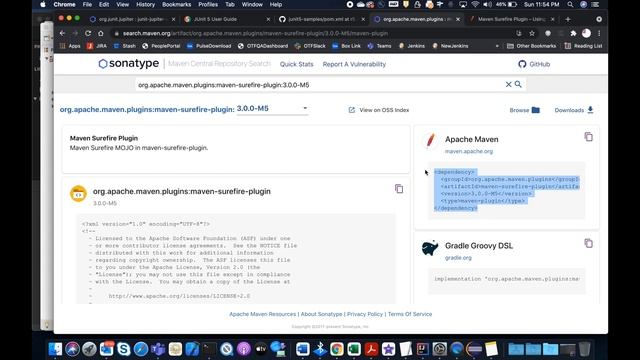Open Chrome three-dot menu
640x360 pixels.
[599, 33]
